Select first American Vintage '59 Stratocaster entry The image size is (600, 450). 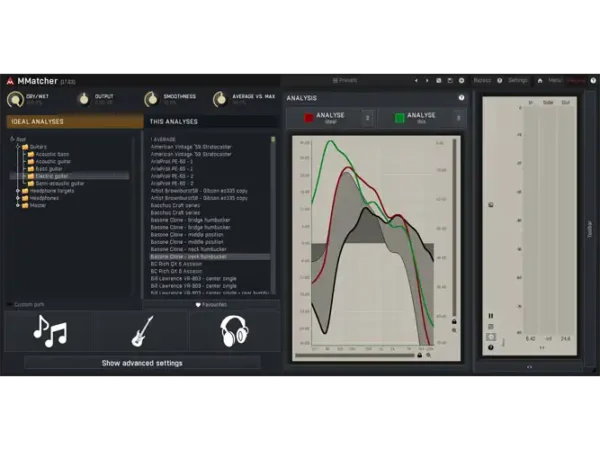pos(191,147)
